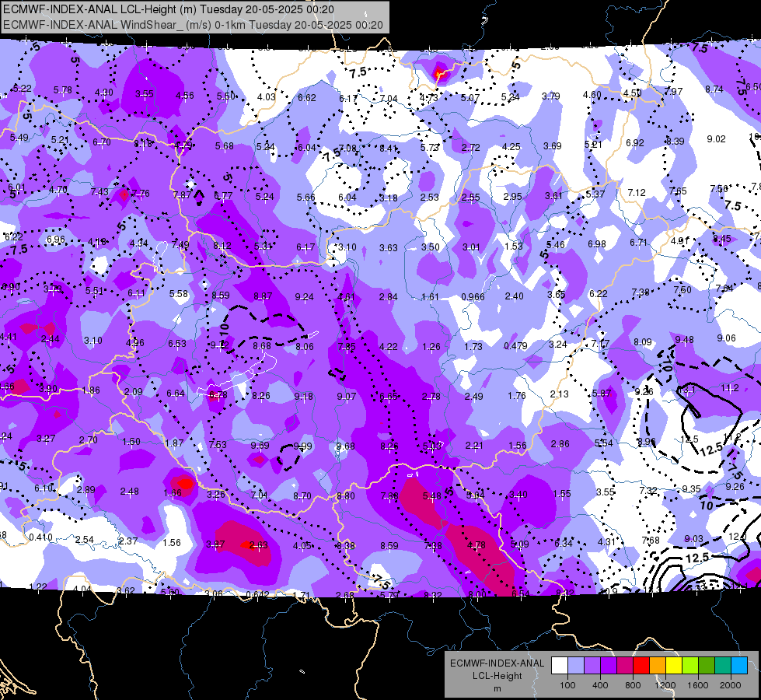The image size is (761, 700).
Task: Click the yellow legend swatch
Action: pyautogui.click(x=674, y=666)
